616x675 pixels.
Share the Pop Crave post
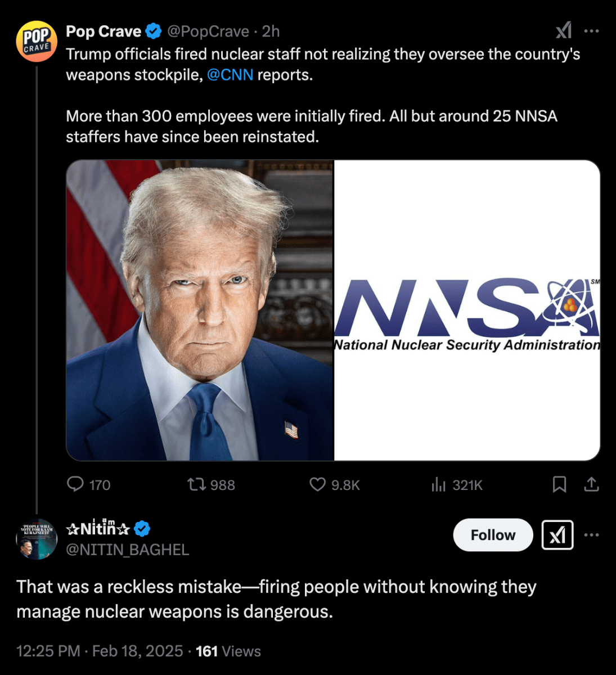click(591, 484)
